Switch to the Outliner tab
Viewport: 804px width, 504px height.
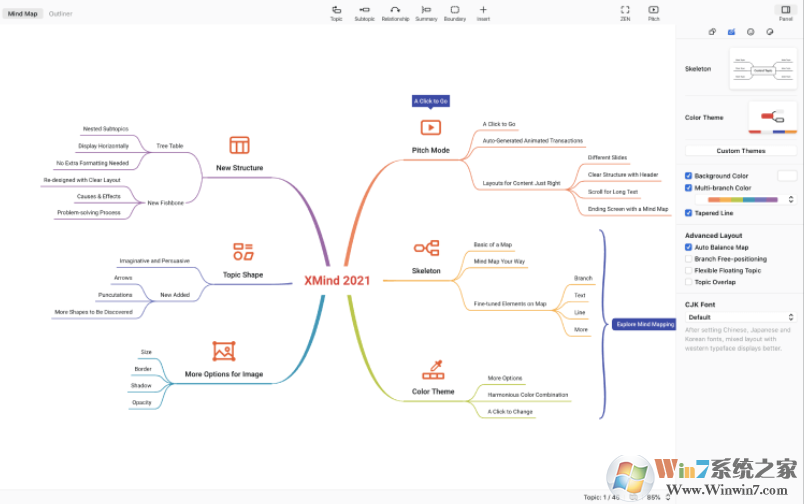(x=60, y=14)
